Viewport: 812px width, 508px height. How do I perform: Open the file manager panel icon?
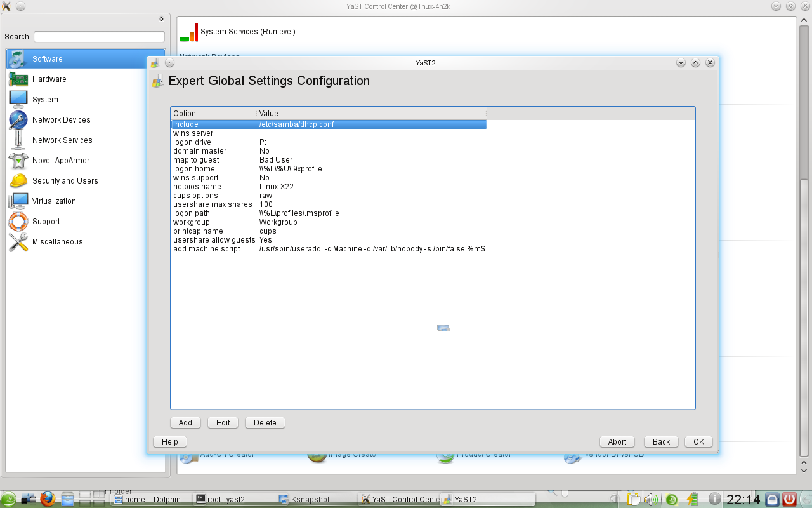tap(67, 499)
